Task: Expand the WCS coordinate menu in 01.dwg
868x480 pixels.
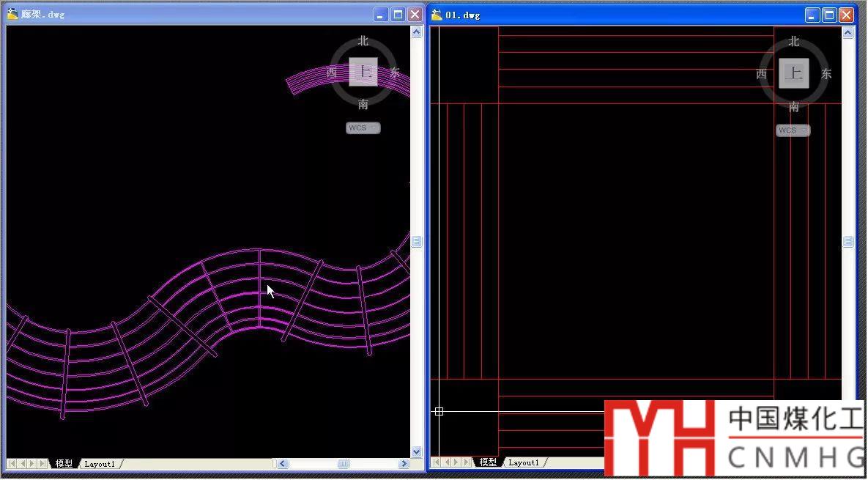Action: 793,130
